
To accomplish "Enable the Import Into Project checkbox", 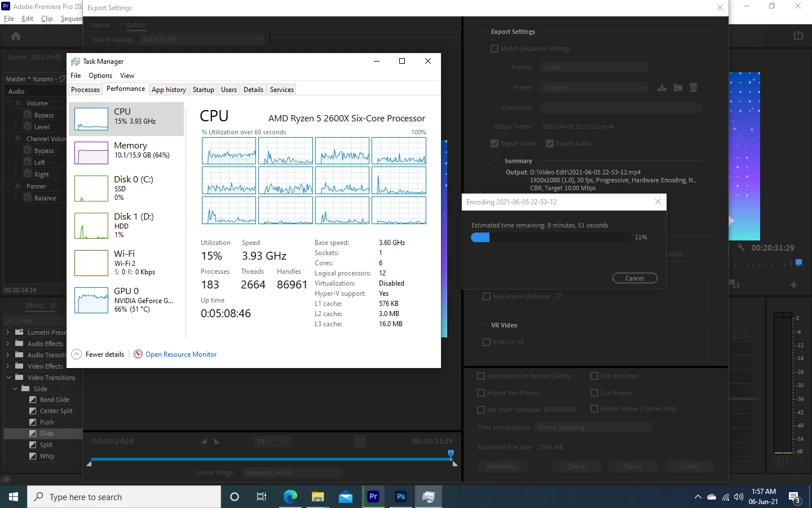I will pyautogui.click(x=481, y=393).
